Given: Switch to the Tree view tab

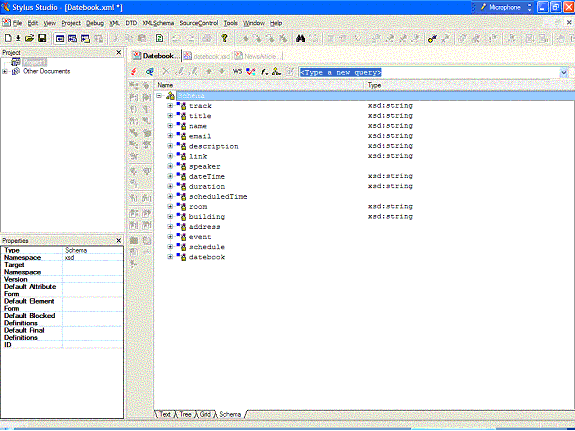Looking at the screenshot, I should [186, 414].
